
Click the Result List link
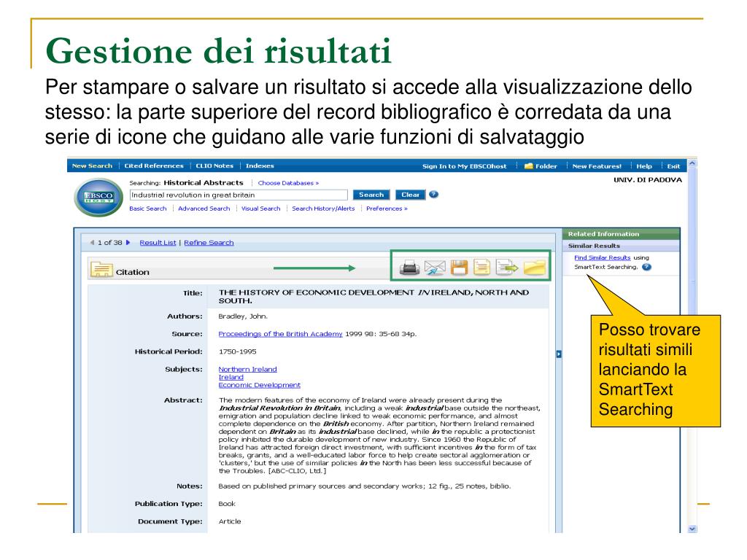(x=158, y=242)
